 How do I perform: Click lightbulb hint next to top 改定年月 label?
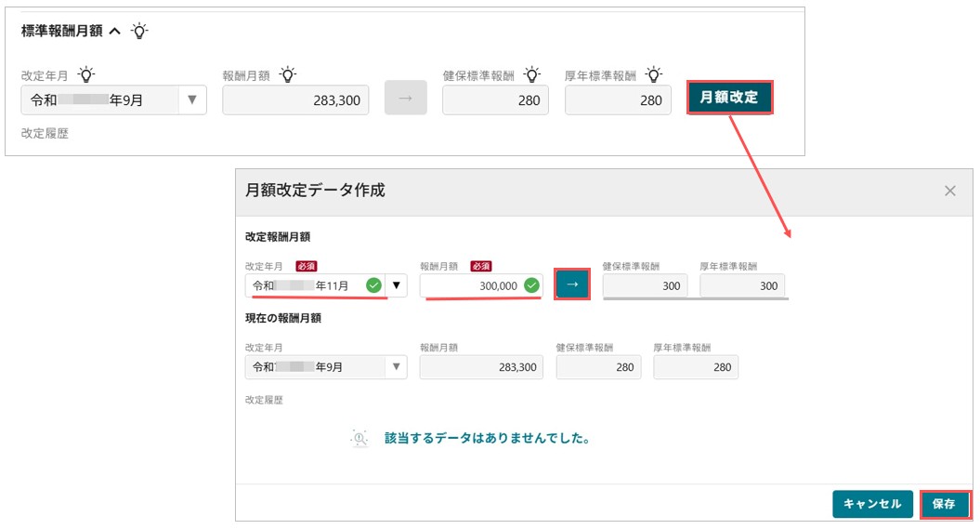click(86, 75)
